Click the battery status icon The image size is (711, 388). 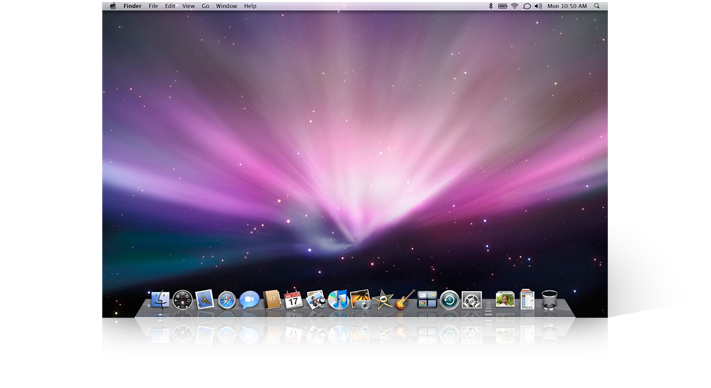[x=502, y=6]
